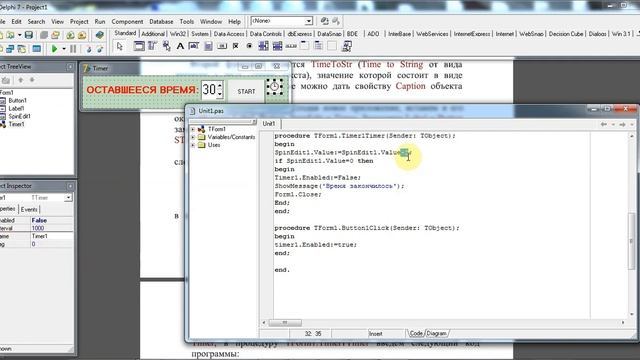Open the Tools menu
The width and height of the screenshot is (640, 360).
point(187,21)
